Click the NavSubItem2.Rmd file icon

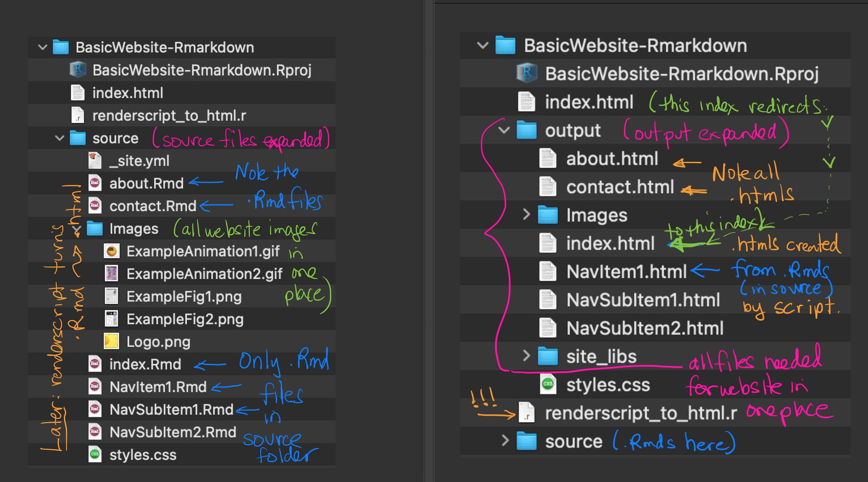(94, 432)
